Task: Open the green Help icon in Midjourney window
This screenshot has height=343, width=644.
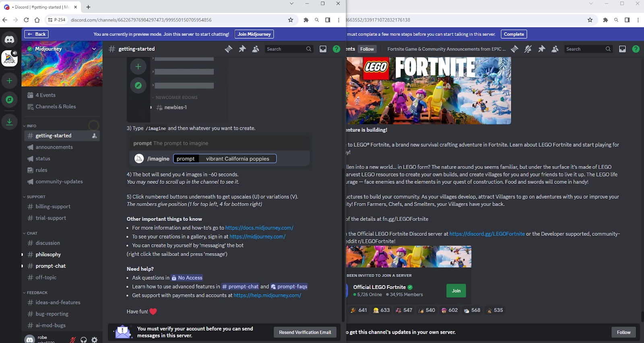Action: click(x=336, y=49)
